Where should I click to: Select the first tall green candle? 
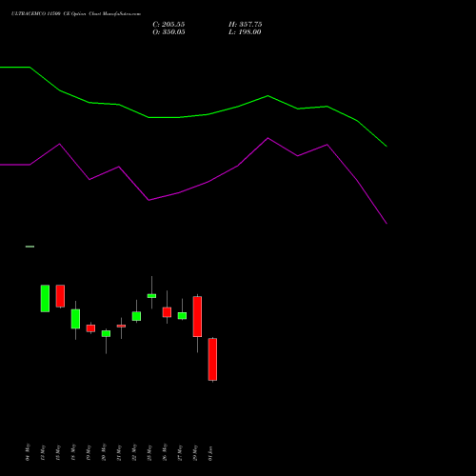[x=45, y=298]
